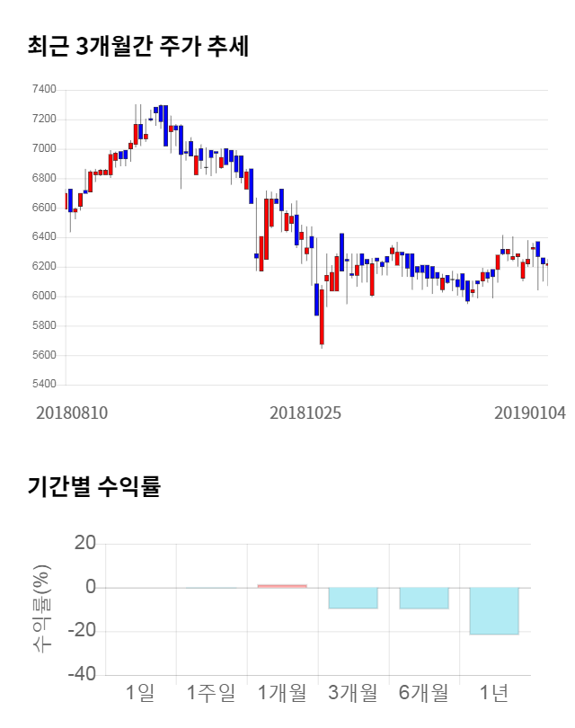
Task: Select the 1개월 period label
Action: pos(282,693)
